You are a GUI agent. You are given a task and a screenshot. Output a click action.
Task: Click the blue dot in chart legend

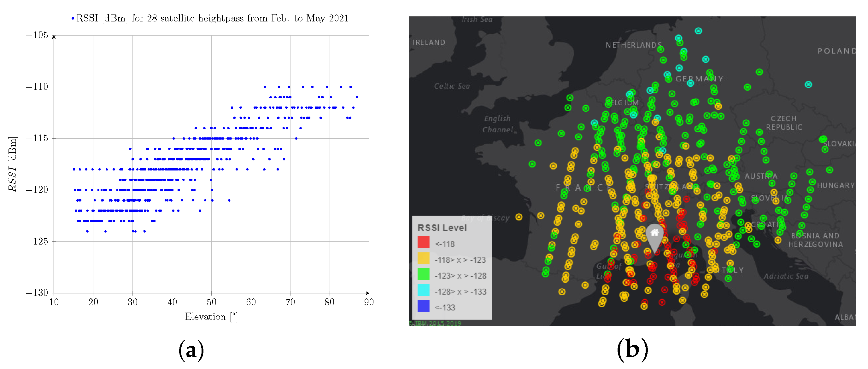point(73,19)
